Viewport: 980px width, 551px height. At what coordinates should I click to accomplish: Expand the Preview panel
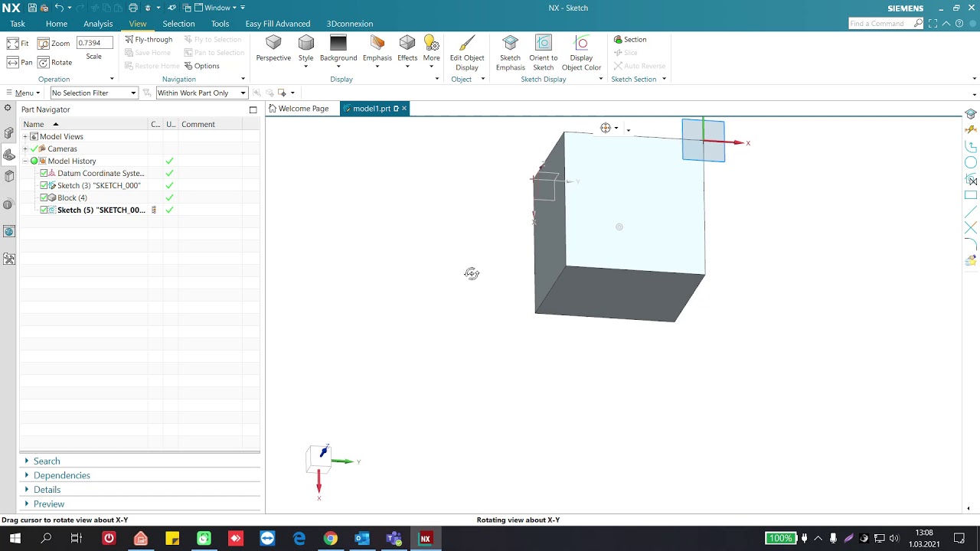pos(48,504)
